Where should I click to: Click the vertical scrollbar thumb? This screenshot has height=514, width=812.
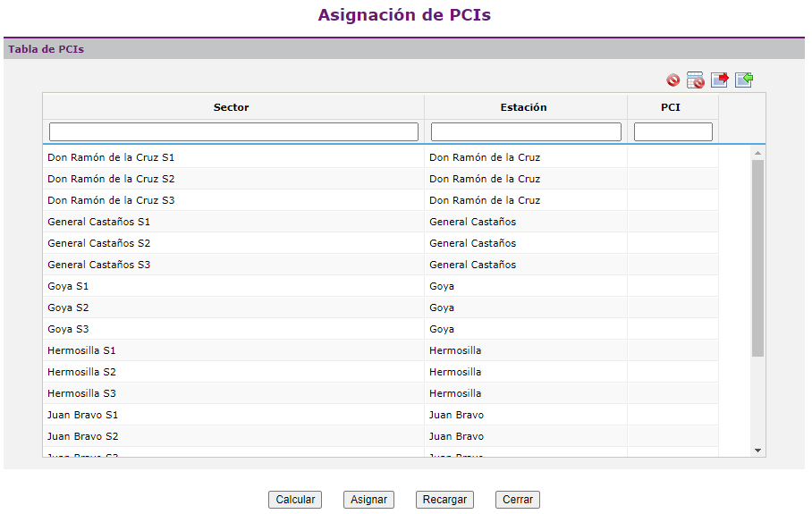pyautogui.click(x=757, y=258)
